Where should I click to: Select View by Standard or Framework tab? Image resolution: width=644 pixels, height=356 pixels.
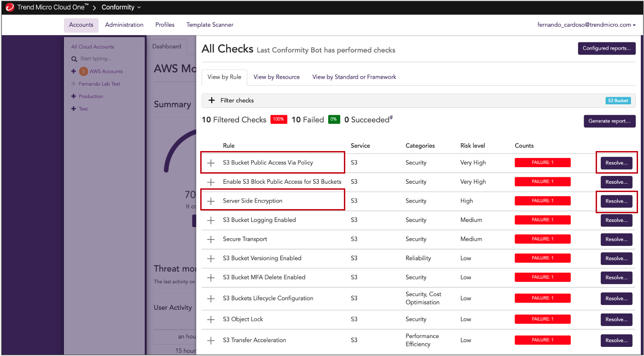click(354, 77)
